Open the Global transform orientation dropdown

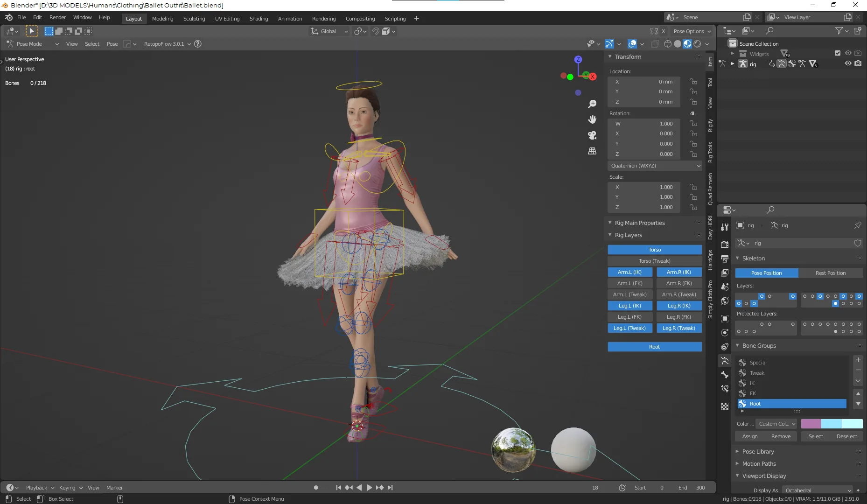point(329,31)
